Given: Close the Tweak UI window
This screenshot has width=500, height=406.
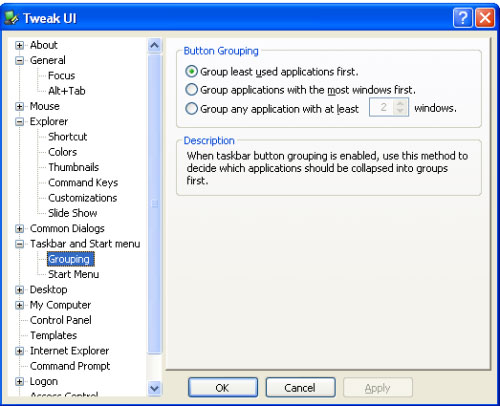Looking at the screenshot, I should 485,18.
